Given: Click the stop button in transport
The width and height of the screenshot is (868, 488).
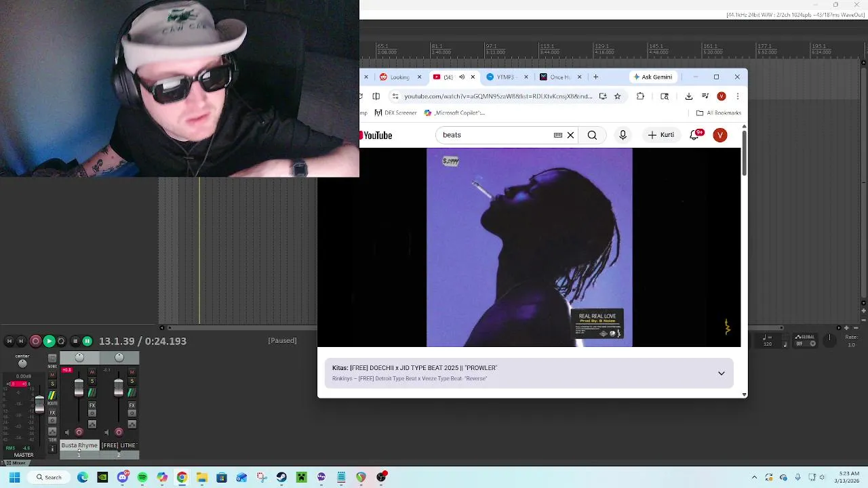Looking at the screenshot, I should pyautogui.click(x=75, y=342).
